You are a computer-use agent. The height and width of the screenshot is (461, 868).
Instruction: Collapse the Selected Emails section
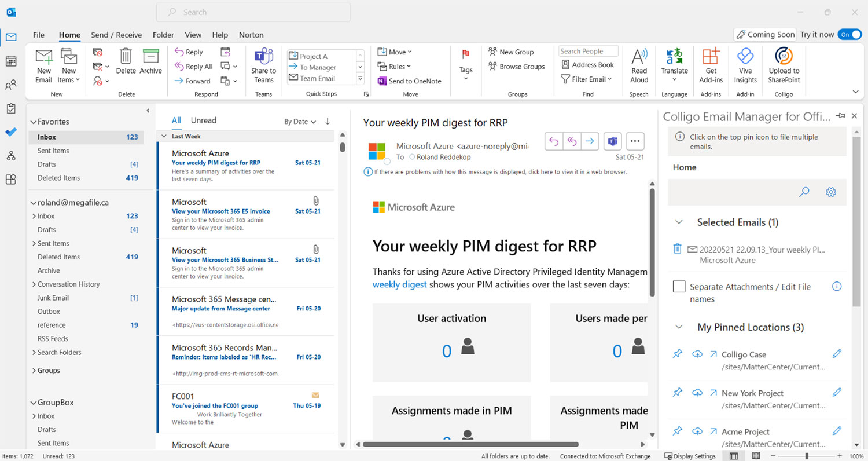point(679,222)
